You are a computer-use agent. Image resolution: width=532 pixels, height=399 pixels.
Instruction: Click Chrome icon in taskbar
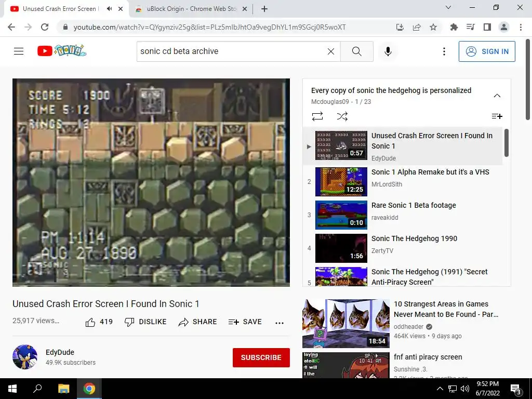click(89, 389)
